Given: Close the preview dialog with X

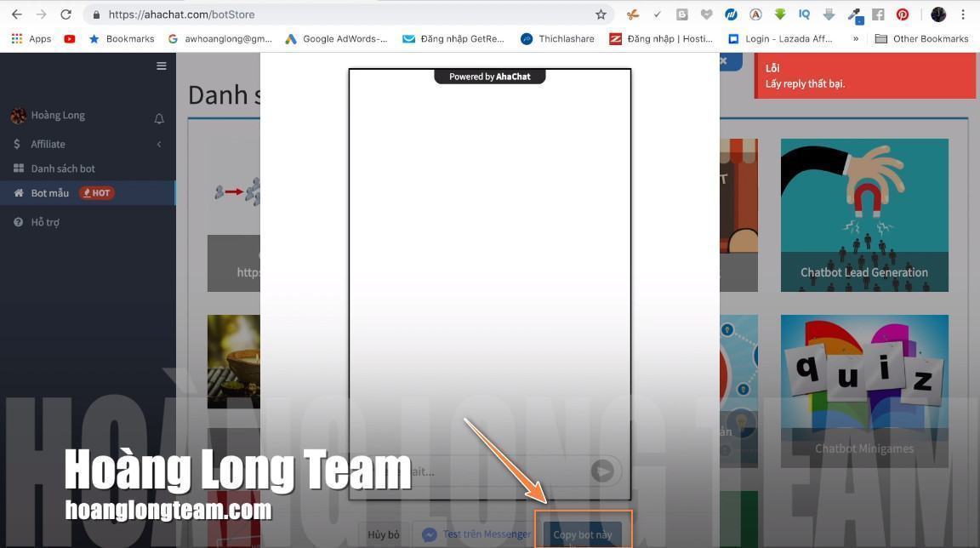Looking at the screenshot, I should (x=724, y=60).
